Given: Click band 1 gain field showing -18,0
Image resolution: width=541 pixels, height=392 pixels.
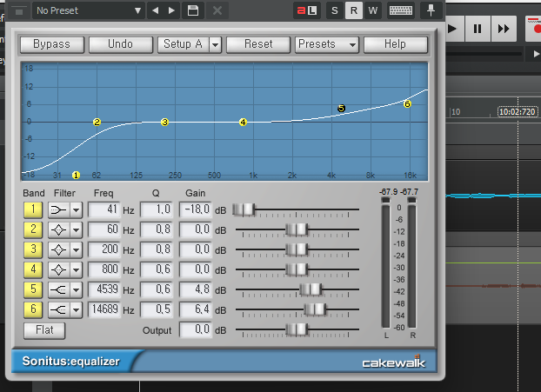Looking at the screenshot, I should [x=196, y=209].
